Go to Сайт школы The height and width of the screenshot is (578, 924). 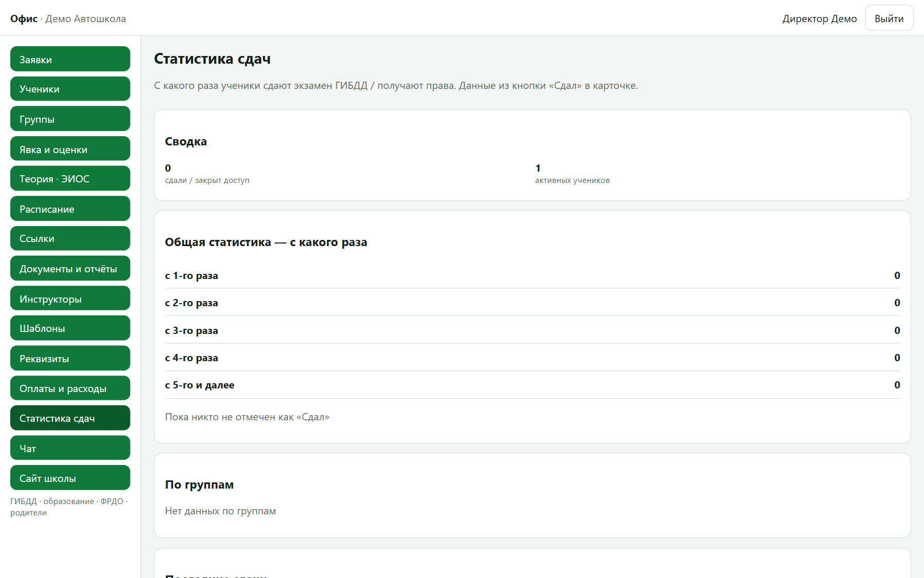tap(70, 478)
